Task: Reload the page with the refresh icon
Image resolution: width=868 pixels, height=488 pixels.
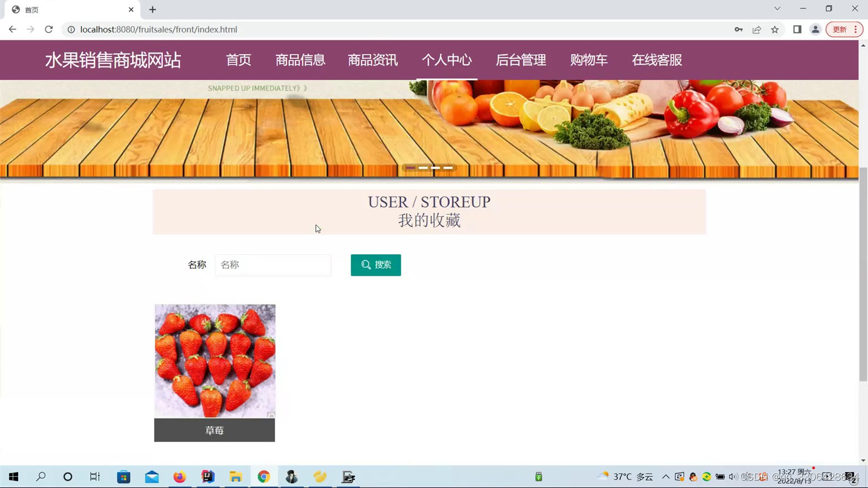Action: click(49, 29)
